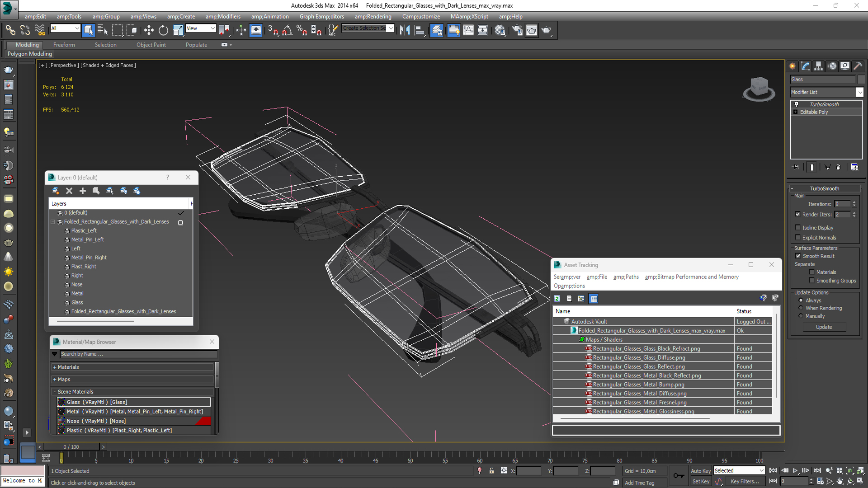Image resolution: width=868 pixels, height=488 pixels.
Task: Create a new layer with plus icon
Action: 83,191
